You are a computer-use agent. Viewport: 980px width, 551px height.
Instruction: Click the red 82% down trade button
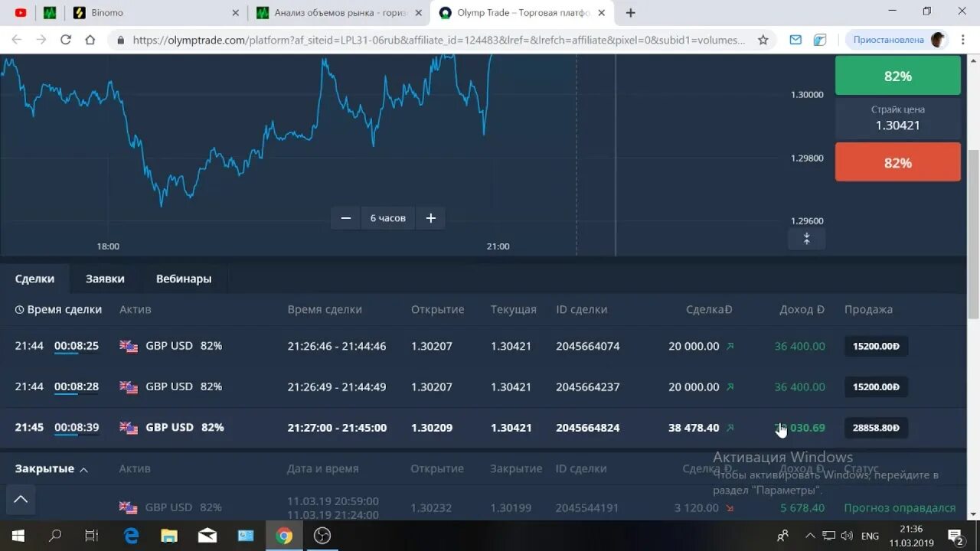[897, 162]
